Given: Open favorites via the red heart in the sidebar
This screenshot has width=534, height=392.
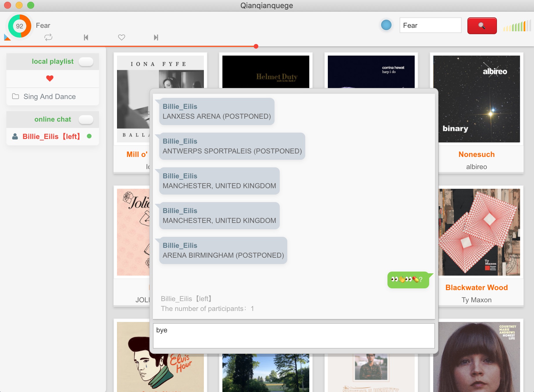Looking at the screenshot, I should 50,78.
